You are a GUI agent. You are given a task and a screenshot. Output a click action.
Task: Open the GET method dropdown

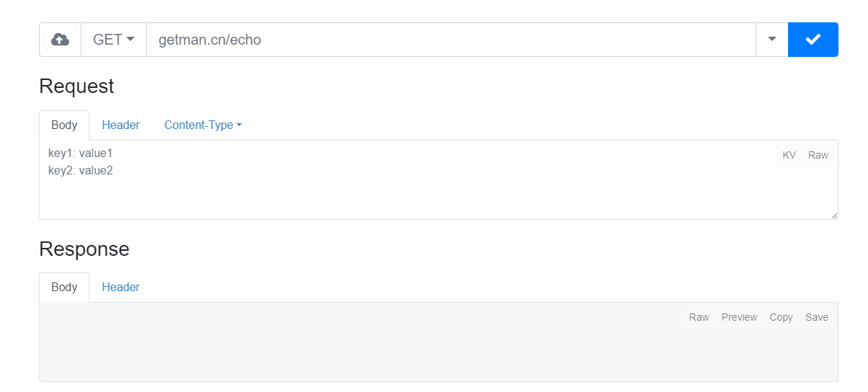(114, 40)
